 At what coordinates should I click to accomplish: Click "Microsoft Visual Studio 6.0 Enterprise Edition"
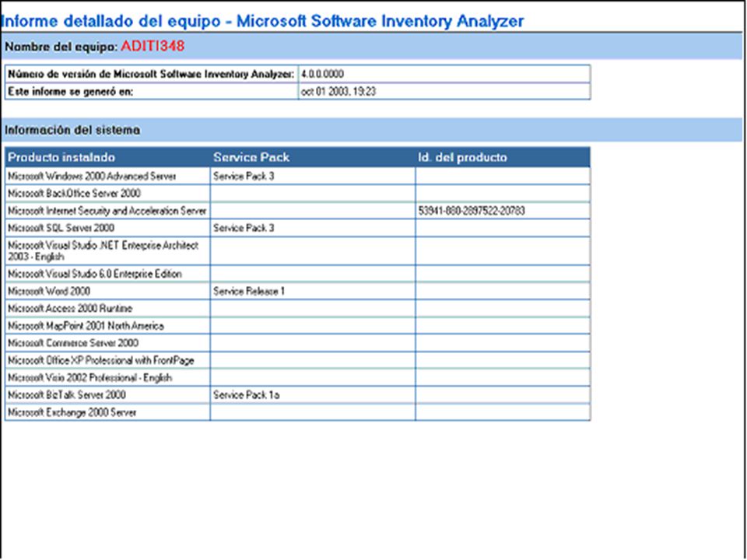point(95,274)
